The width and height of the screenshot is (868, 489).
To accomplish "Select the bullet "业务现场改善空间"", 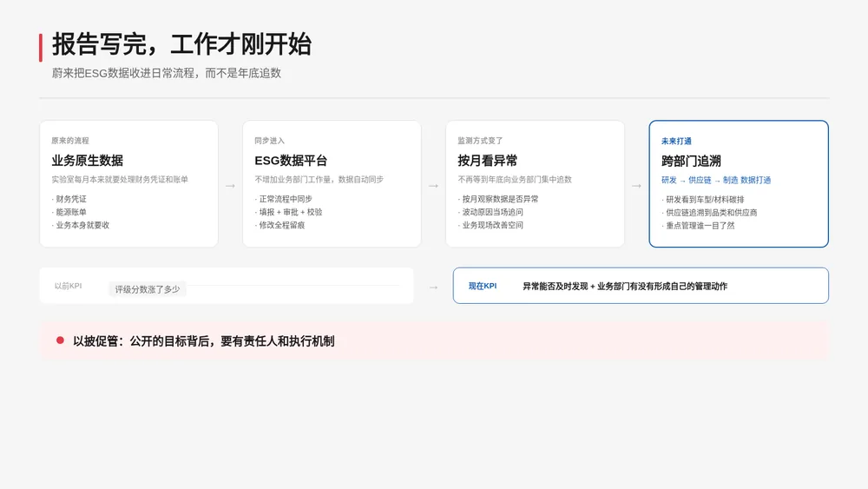I will [x=493, y=226].
